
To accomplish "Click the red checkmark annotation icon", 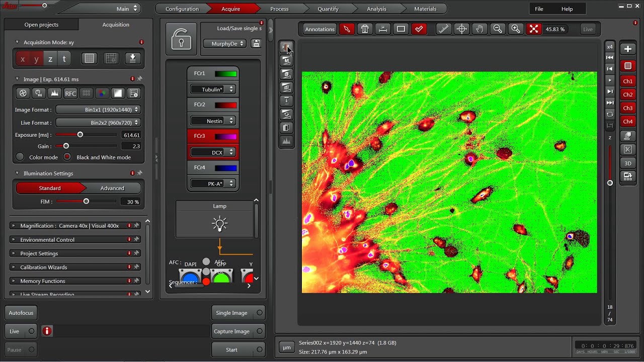I will (x=419, y=29).
